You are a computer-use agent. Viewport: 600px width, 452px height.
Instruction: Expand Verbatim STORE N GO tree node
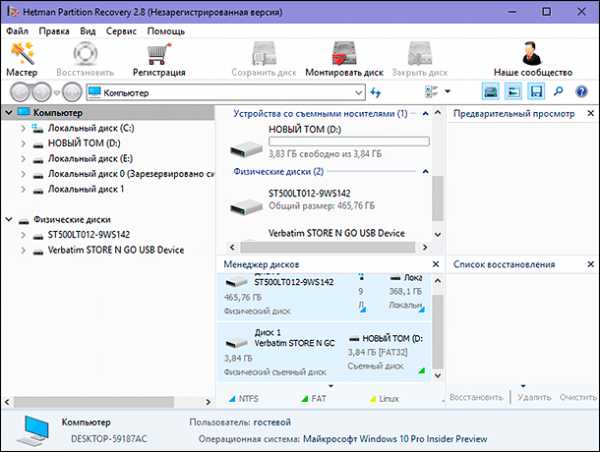(23, 250)
